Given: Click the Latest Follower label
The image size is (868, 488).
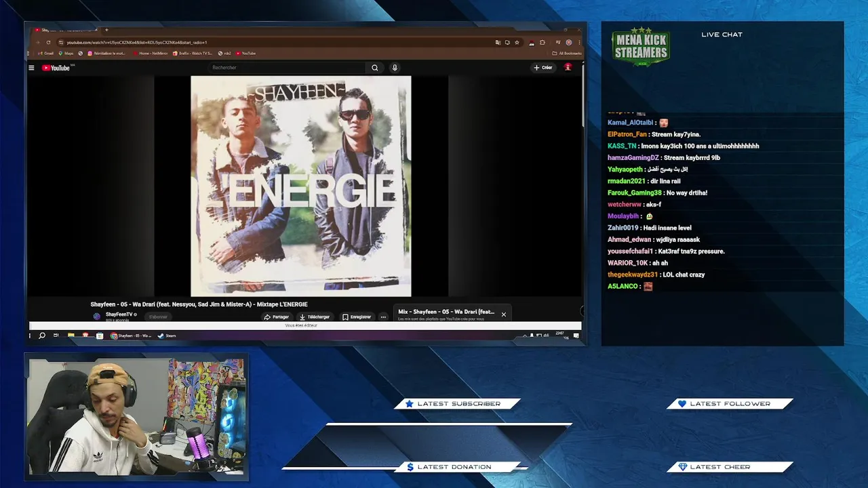Looking at the screenshot, I should tap(730, 404).
